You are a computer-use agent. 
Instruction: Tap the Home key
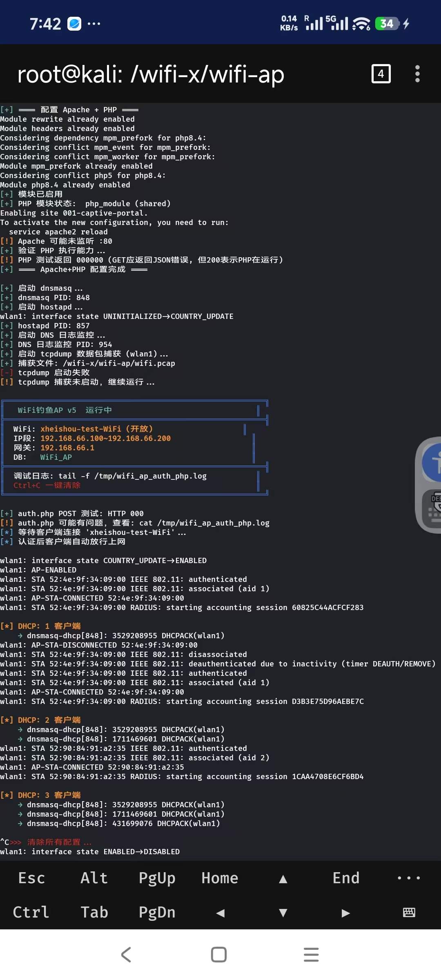pos(220,878)
